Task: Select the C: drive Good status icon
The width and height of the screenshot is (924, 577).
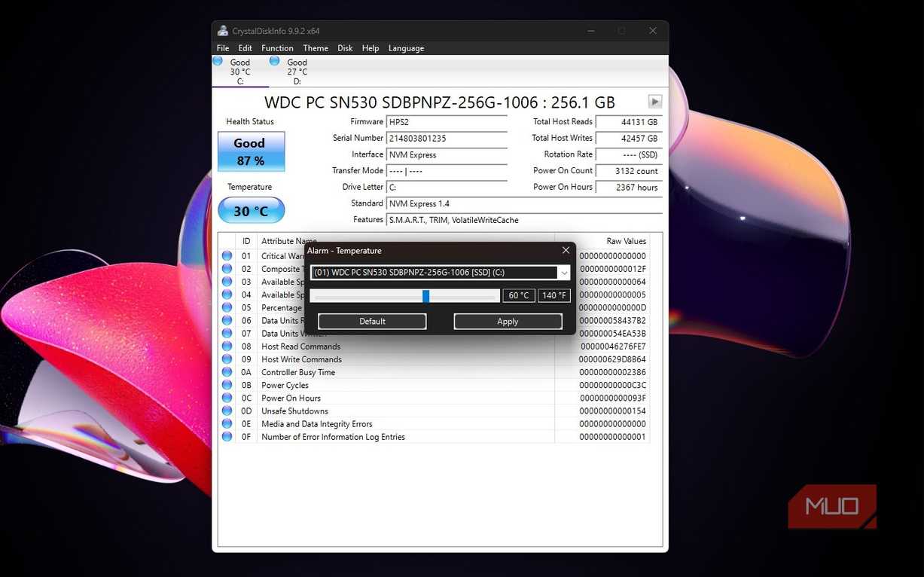Action: click(x=218, y=61)
